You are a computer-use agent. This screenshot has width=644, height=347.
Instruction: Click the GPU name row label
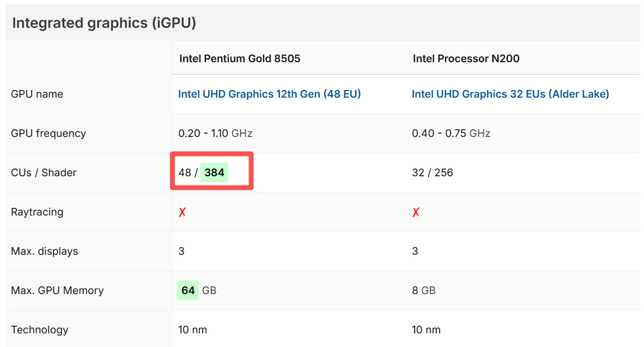(37, 94)
